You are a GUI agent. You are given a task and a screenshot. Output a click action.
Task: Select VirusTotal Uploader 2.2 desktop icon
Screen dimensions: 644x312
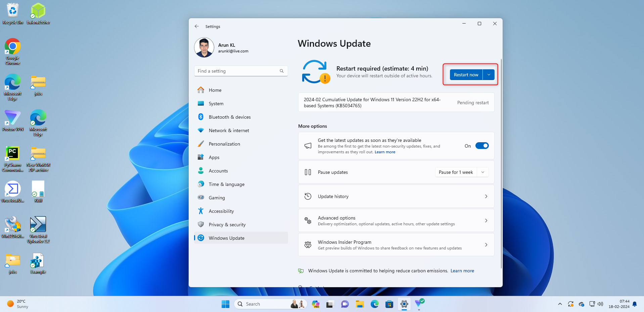[38, 229]
